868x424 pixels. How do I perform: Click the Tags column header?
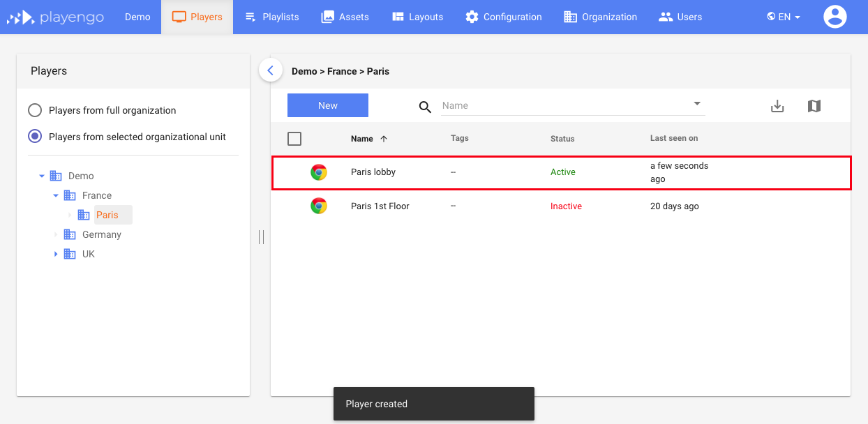click(460, 138)
